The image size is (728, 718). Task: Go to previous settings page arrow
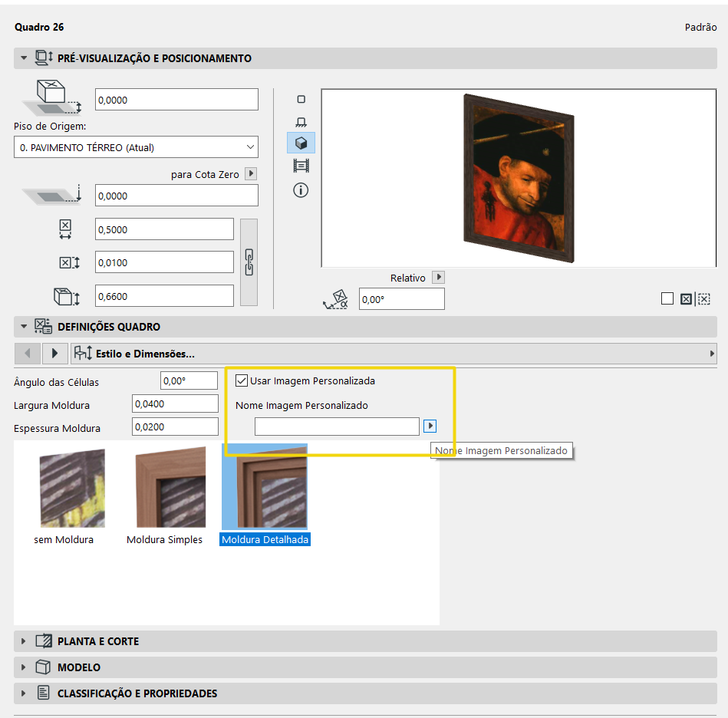click(28, 354)
